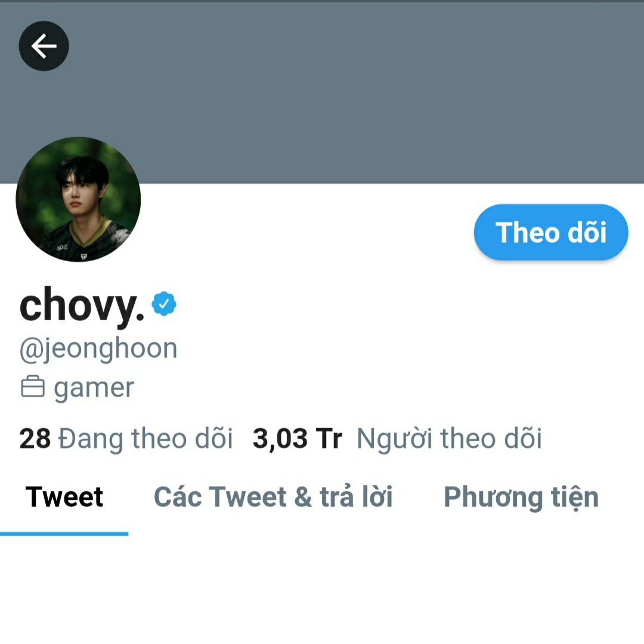The width and height of the screenshot is (644, 644).
Task: Click the blue verified badge
Action: [164, 304]
